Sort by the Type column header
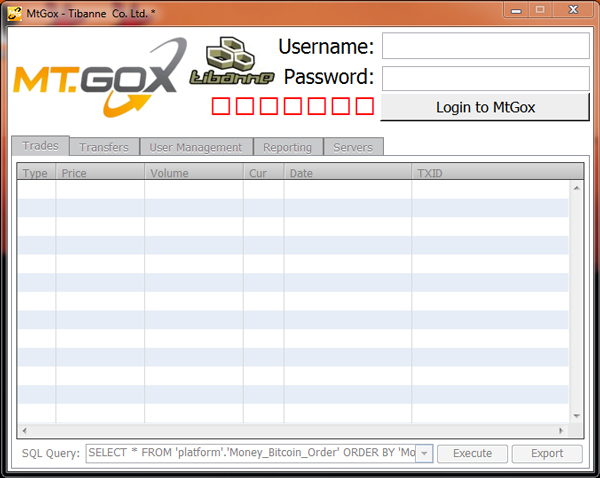Viewport: 600px width, 478px height. 37,172
